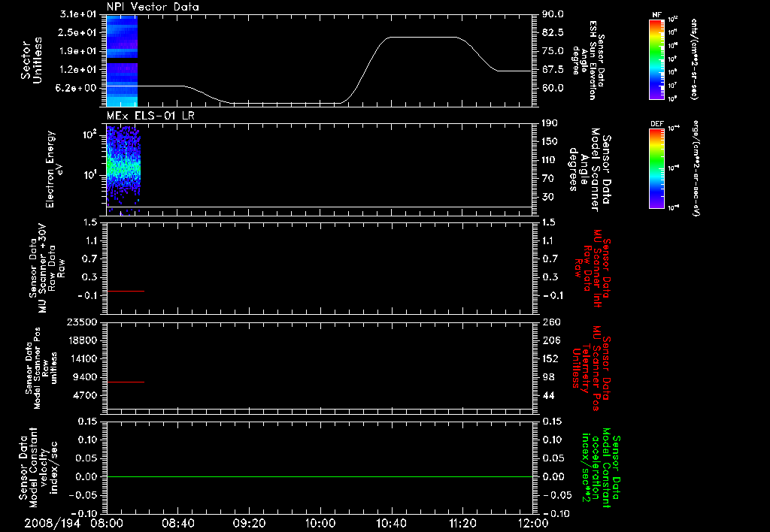Click the '4700' Scanner Pos tick label
This screenshot has height=532, width=770.
(85, 395)
